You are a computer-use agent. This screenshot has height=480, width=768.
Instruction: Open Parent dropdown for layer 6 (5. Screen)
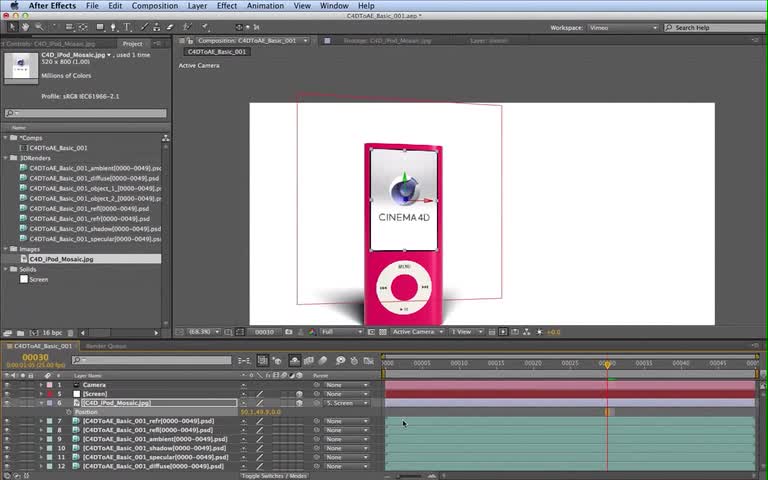pos(347,403)
